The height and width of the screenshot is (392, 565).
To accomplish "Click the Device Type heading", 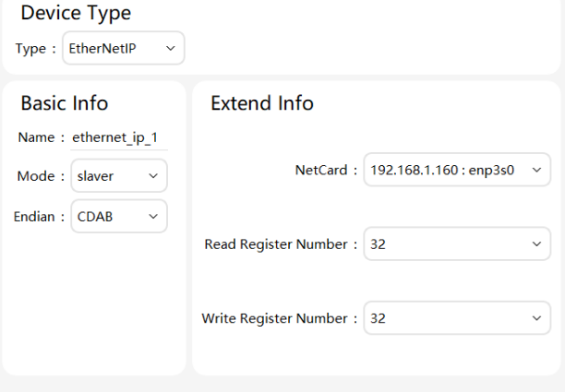I will pyautogui.click(x=76, y=13).
